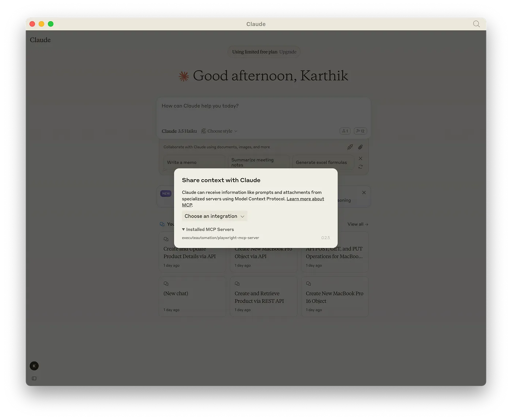Close the NEW announcement banner
The image size is (512, 420).
[x=364, y=192]
